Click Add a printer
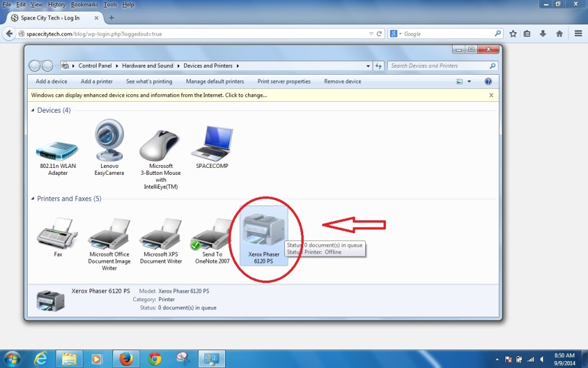This screenshot has height=368, width=588. [x=96, y=82]
